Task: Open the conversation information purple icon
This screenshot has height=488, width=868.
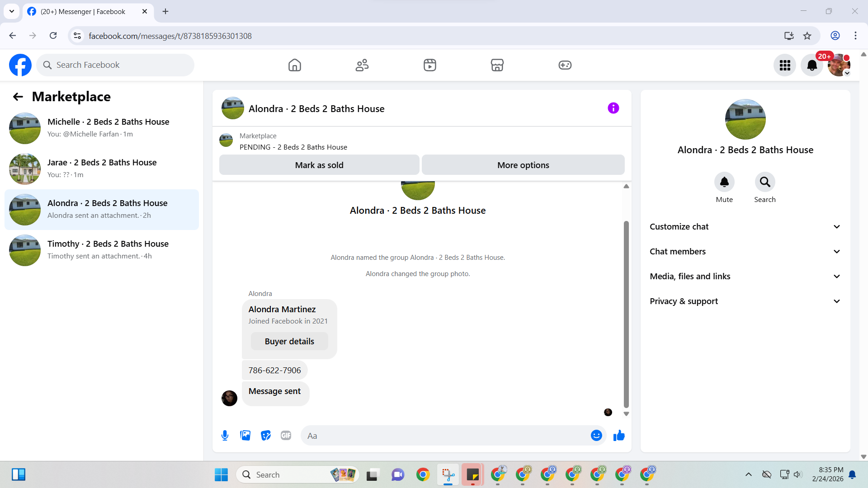Action: [613, 108]
